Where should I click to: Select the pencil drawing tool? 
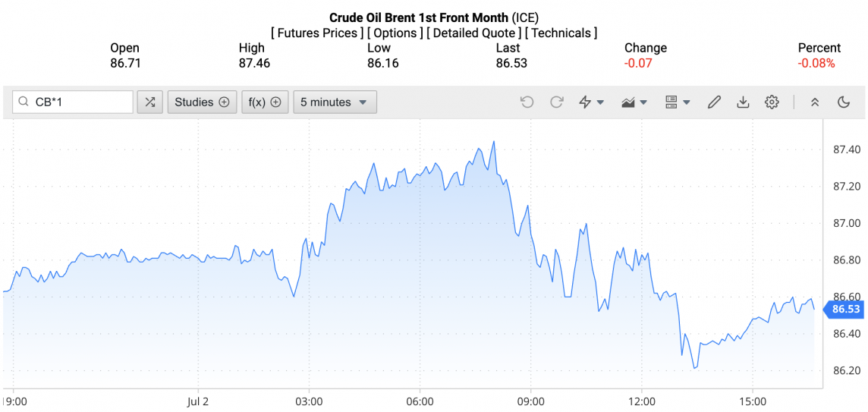coord(713,102)
